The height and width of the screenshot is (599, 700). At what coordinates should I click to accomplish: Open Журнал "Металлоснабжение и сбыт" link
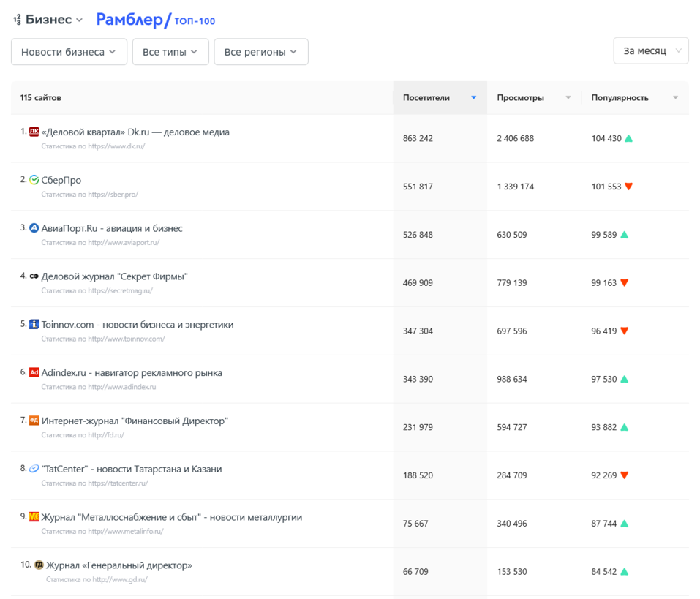pos(172,518)
